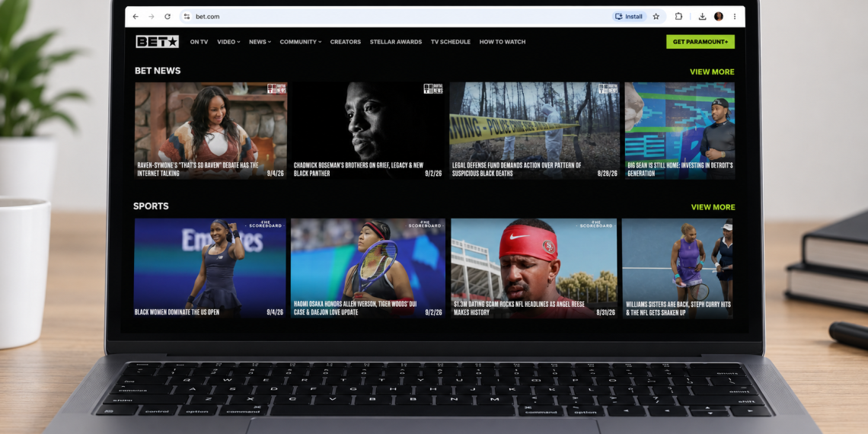Reload the bet.com page
This screenshot has width=868, height=434.
[x=168, y=17]
